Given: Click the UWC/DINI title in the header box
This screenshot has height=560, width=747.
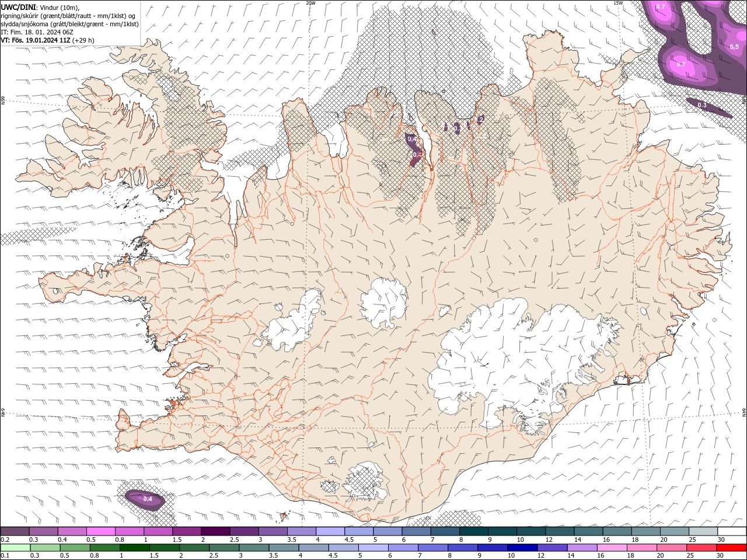Looking at the screenshot, I should point(19,7).
